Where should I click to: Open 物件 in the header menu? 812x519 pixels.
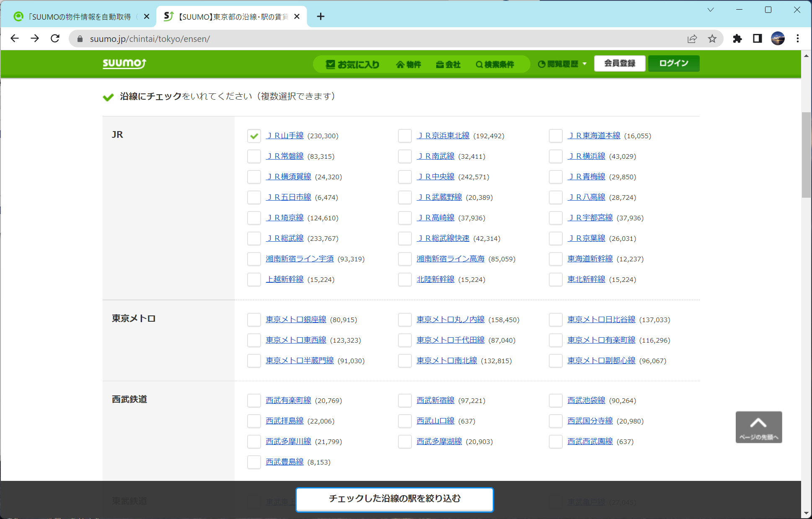pos(409,65)
